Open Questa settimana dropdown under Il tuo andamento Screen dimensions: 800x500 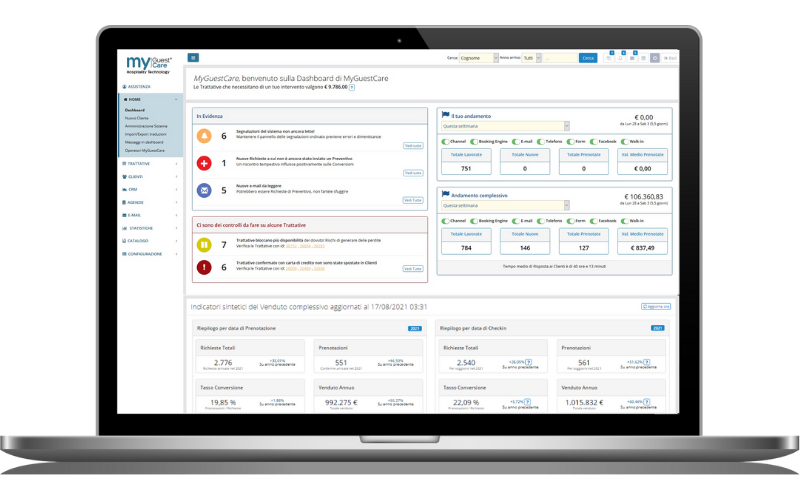pos(505,126)
